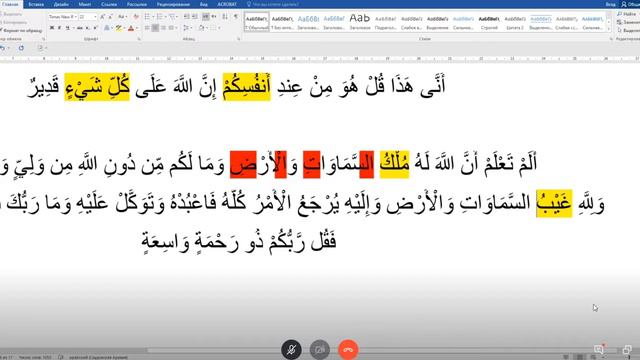
Task: Open highlight color dropdown arrow
Action: [x=124, y=28]
